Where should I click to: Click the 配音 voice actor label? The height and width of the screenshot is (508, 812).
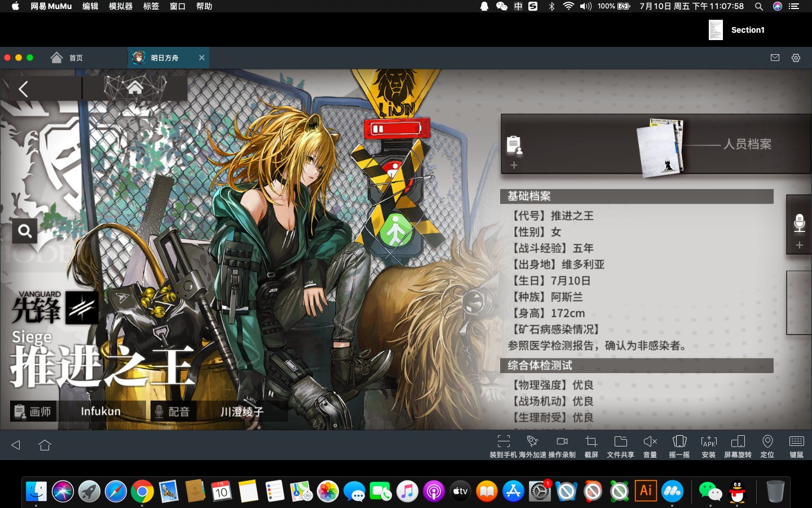(173, 411)
